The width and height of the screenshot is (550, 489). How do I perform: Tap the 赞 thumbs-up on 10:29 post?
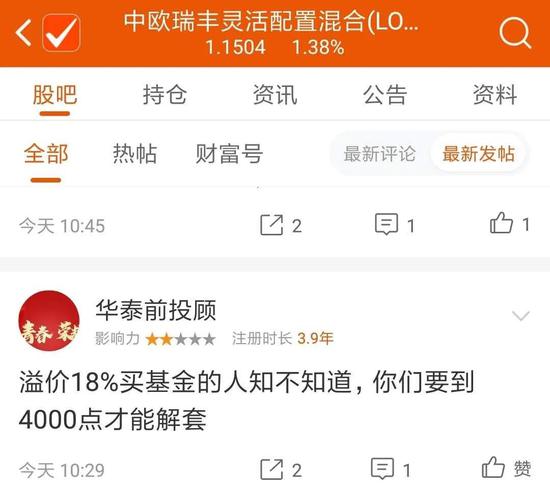(507, 468)
